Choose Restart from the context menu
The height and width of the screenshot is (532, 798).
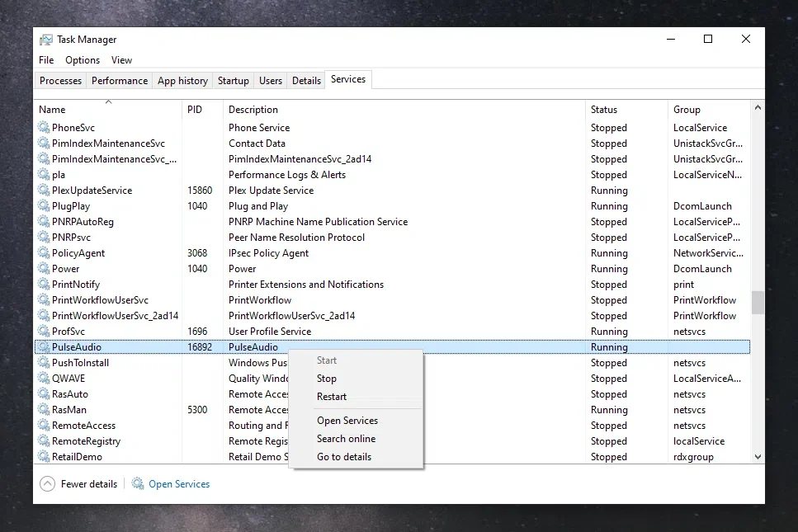point(332,397)
